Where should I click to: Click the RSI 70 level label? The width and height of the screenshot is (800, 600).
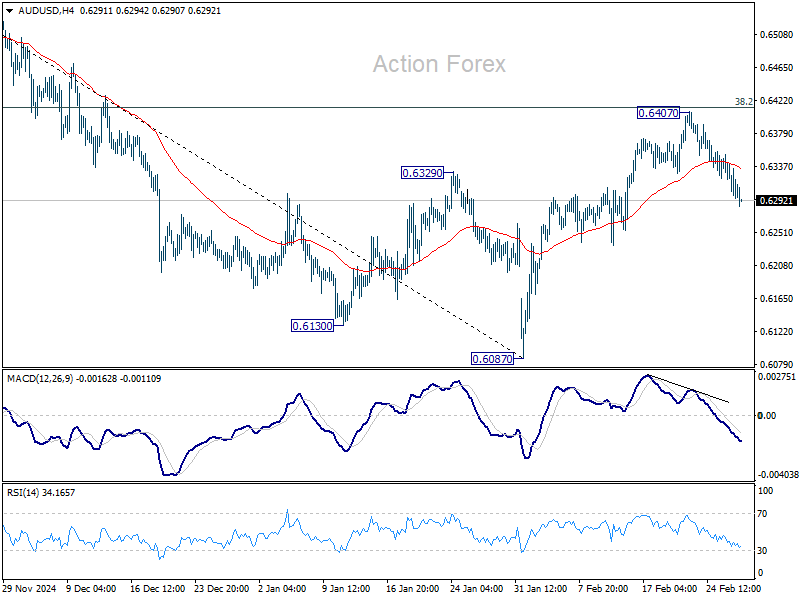[762, 514]
